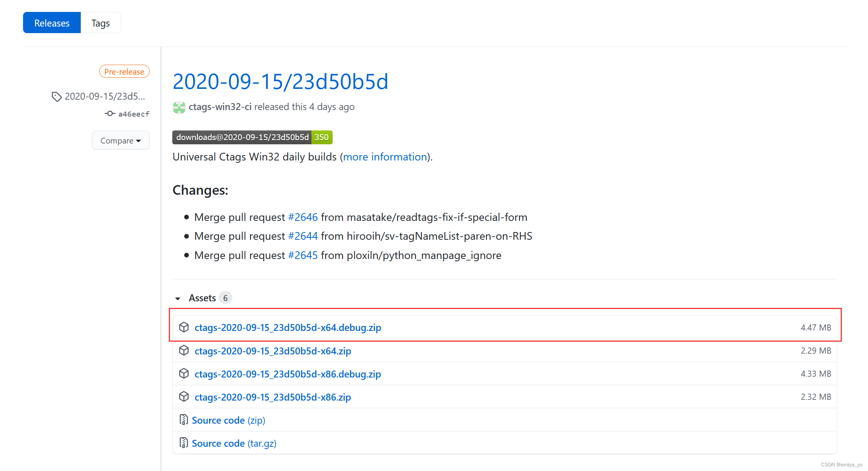Open the Compare dropdown
Screen dimensions: 868x471
click(x=120, y=140)
